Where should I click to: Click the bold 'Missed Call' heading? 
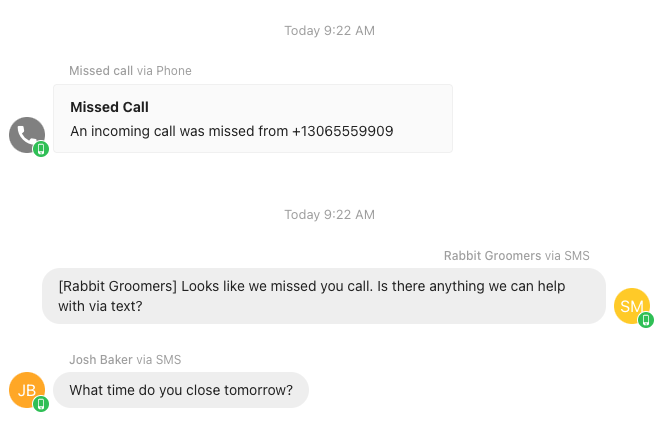tap(109, 107)
